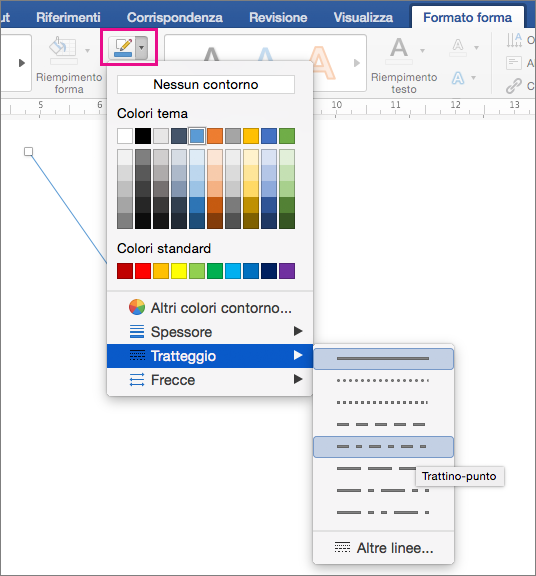Open the Spessore submenu
The height and width of the screenshot is (576, 536).
pos(210,332)
